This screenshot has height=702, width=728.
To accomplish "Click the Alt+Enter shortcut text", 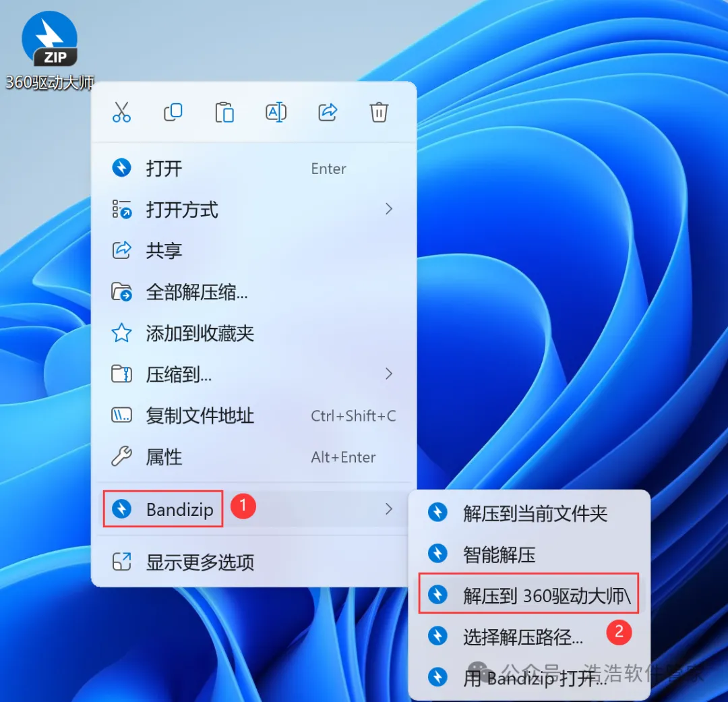I will coord(343,457).
